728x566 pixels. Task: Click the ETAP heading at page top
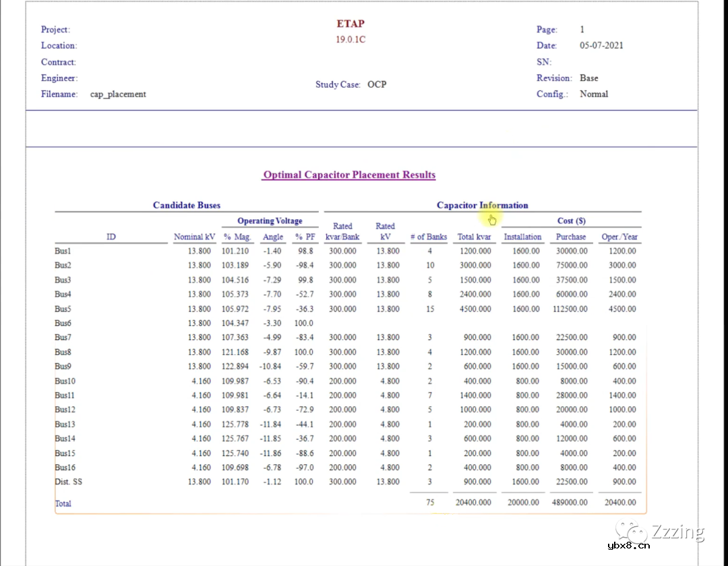(351, 24)
